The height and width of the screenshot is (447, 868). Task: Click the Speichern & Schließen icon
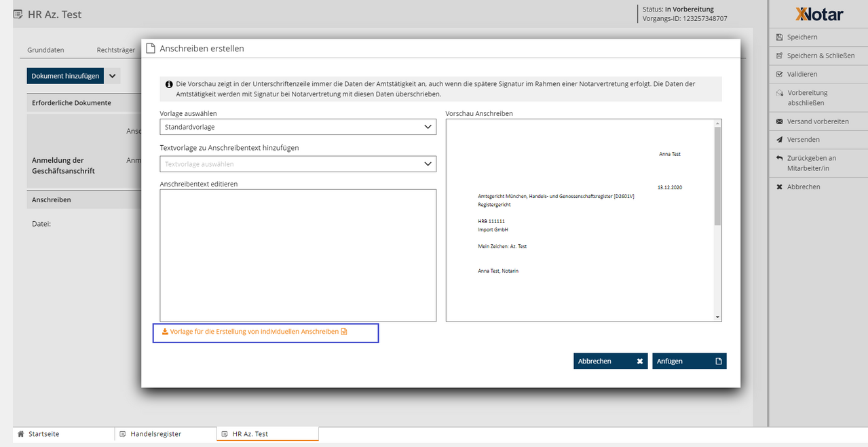tap(780, 56)
